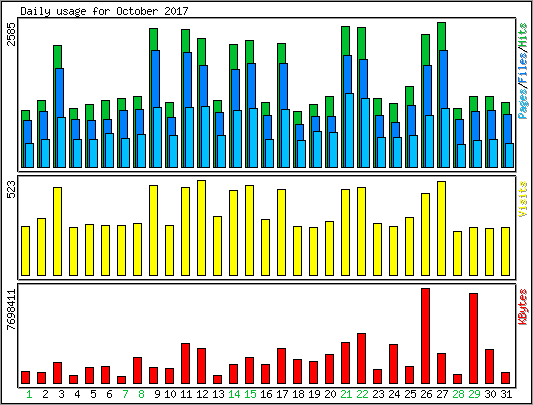
Task: Click the cyan Pages bar for day 21
Action: pyautogui.click(x=349, y=131)
